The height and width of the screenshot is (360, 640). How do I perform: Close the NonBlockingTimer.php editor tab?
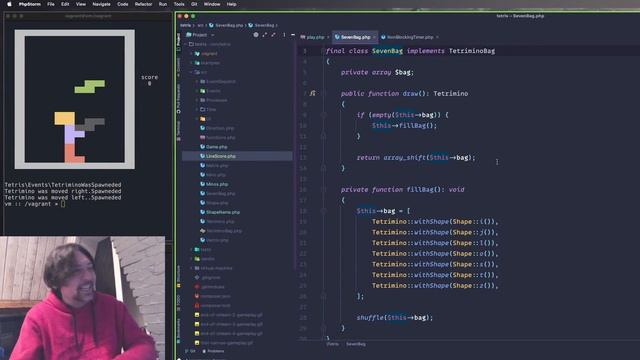point(437,37)
